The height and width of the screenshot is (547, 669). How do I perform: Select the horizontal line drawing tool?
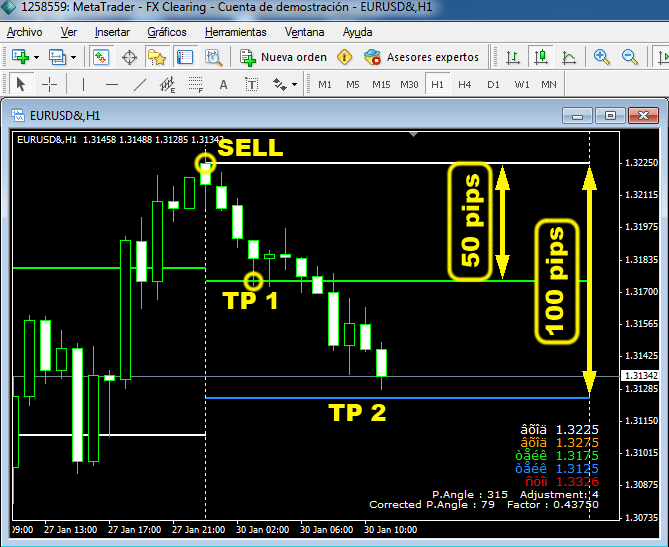(x=111, y=84)
